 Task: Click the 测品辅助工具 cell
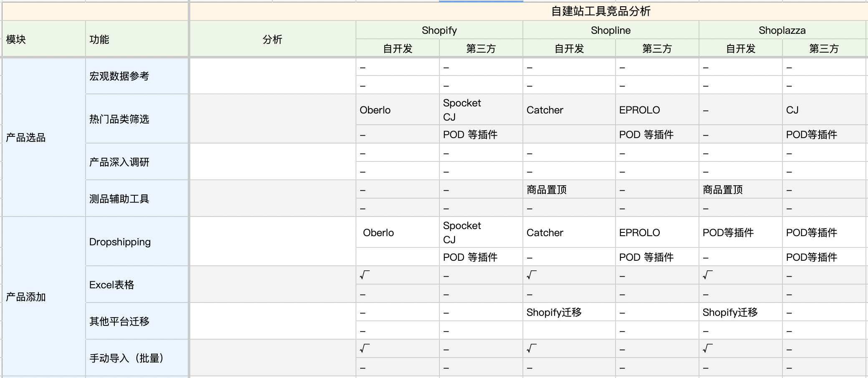click(136, 199)
